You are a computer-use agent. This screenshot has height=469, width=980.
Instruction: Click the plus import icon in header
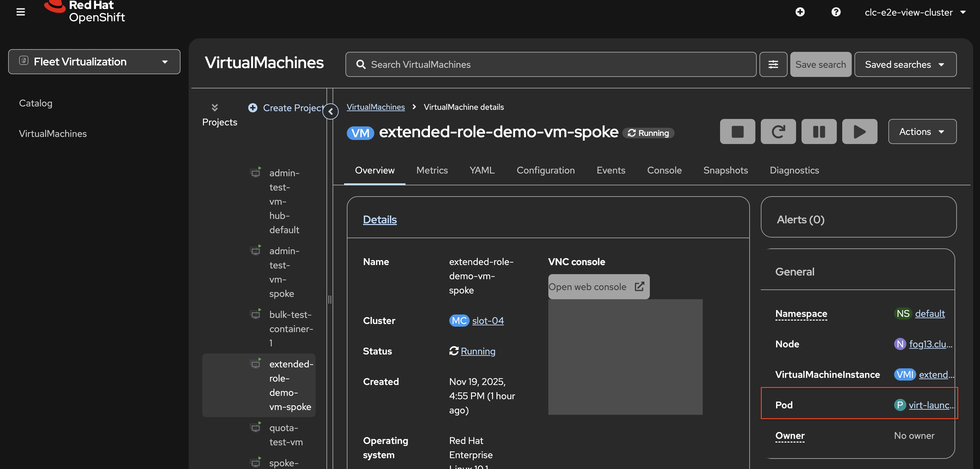pyautogui.click(x=800, y=12)
